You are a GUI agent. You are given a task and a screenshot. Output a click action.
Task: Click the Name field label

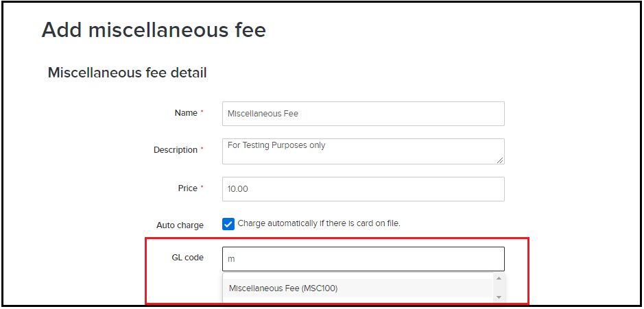186,113
